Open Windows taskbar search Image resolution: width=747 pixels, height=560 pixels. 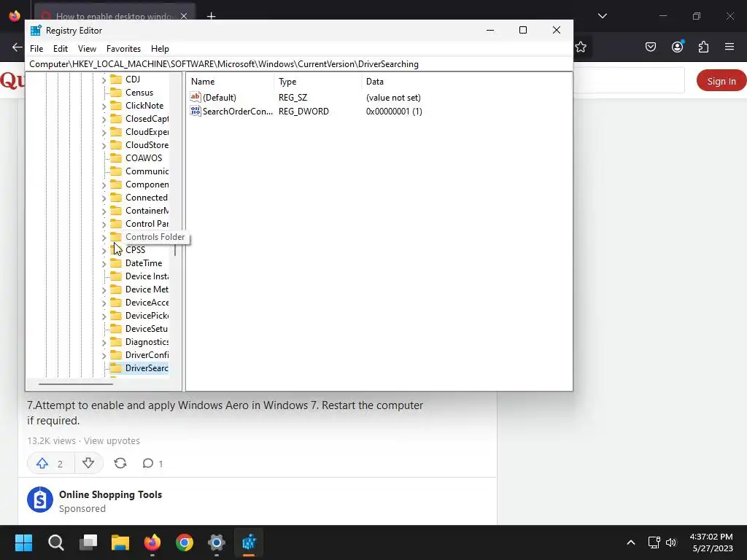[55, 542]
